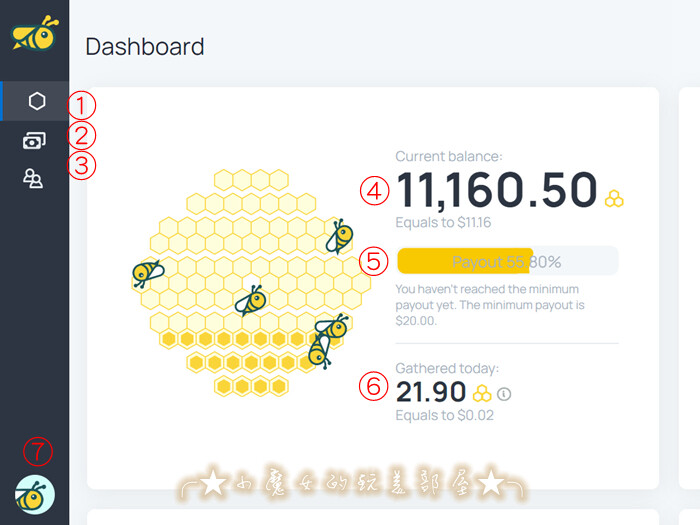Click the Dashboard page heading

145,46
